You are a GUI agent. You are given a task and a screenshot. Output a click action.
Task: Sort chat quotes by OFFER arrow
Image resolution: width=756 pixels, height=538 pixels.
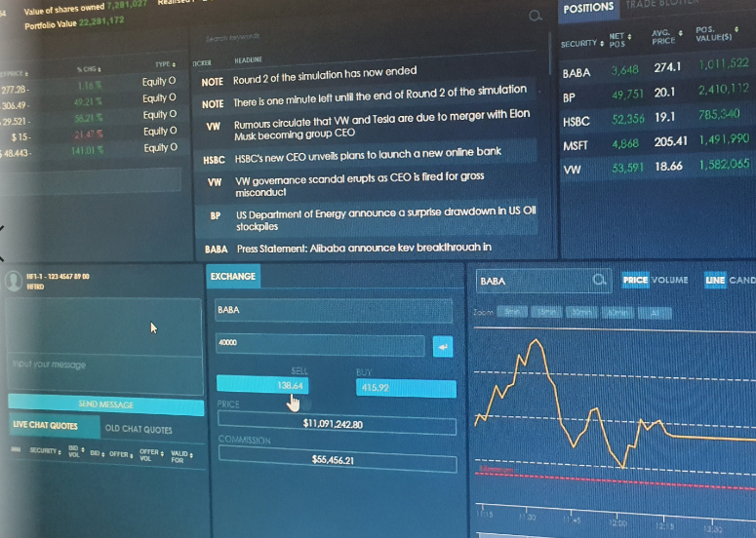pyautogui.click(x=131, y=455)
